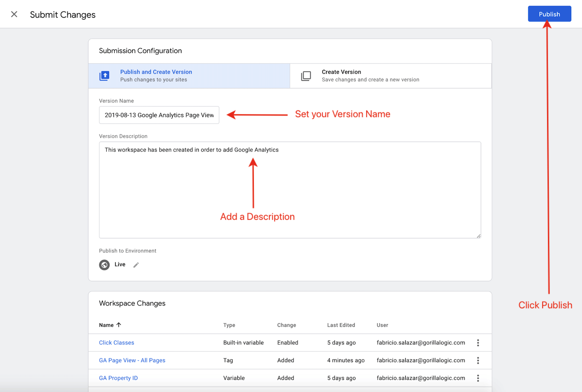Click the Change column header

tap(286, 325)
